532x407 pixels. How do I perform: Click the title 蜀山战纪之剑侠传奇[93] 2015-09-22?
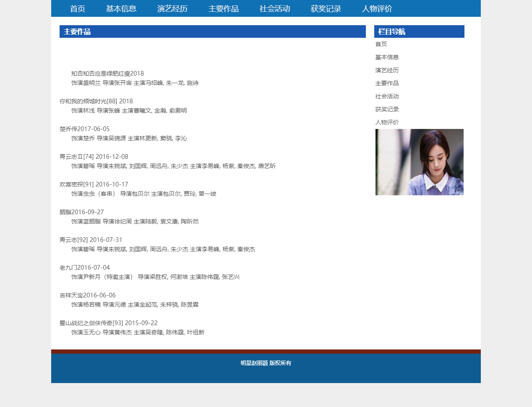pos(109,323)
